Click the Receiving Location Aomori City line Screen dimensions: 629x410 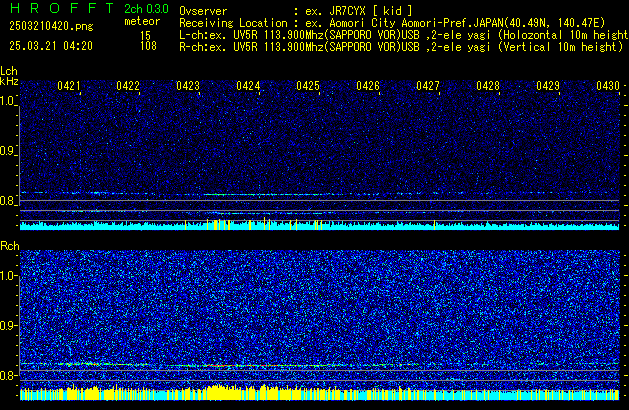[x=392, y=23]
